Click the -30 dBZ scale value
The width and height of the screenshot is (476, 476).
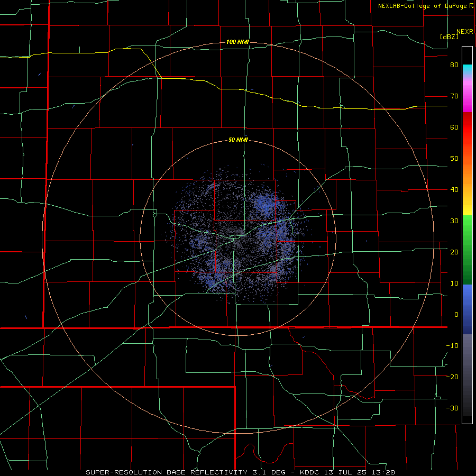pos(452,408)
